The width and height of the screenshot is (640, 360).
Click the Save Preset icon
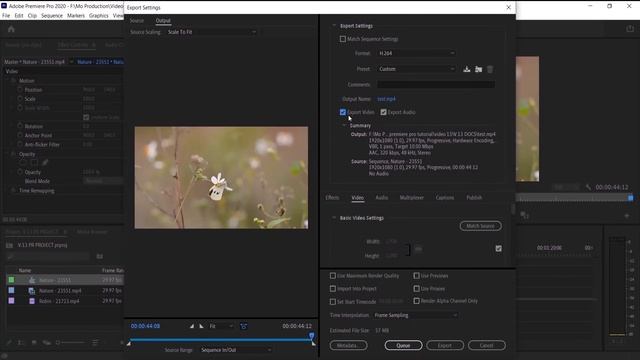pos(467,69)
